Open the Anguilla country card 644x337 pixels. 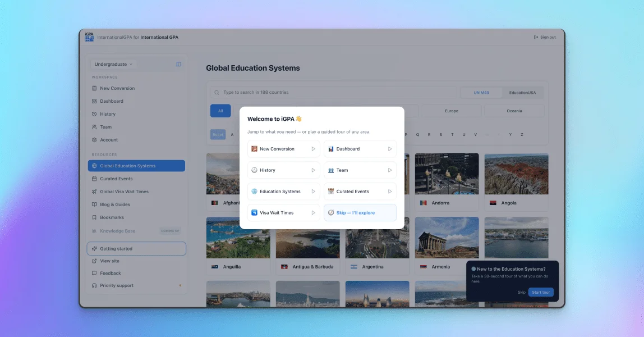(238, 246)
